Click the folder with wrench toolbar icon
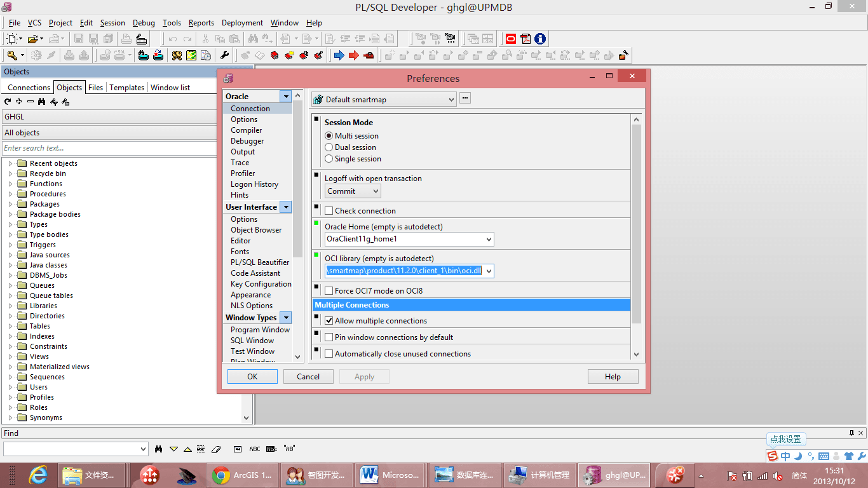868x488 pixels. (623, 55)
